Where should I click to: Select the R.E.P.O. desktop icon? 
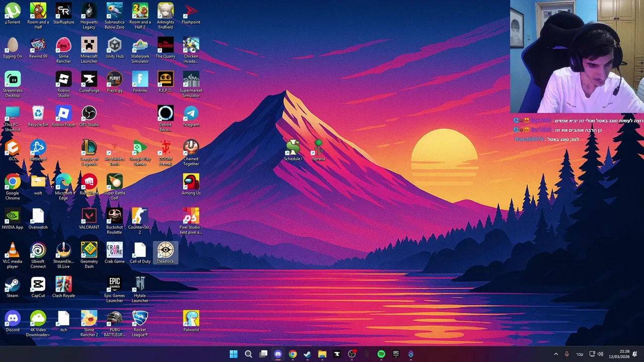(x=166, y=82)
